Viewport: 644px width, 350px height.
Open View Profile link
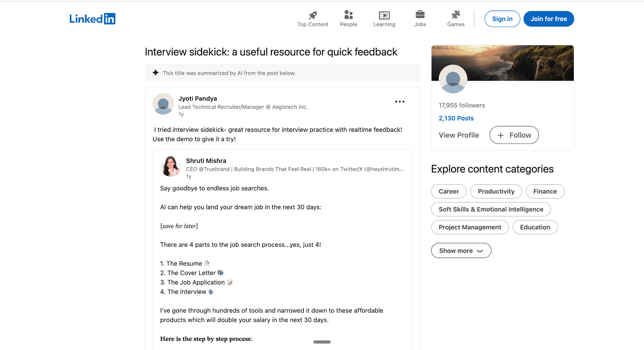(459, 135)
